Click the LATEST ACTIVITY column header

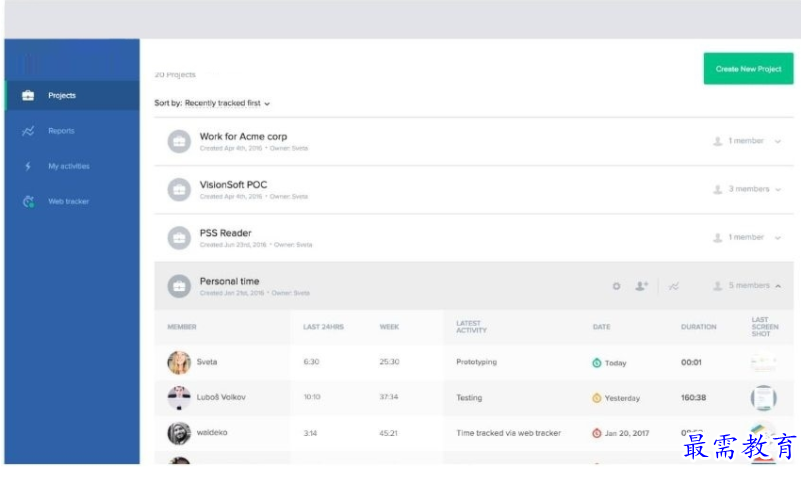click(471, 327)
